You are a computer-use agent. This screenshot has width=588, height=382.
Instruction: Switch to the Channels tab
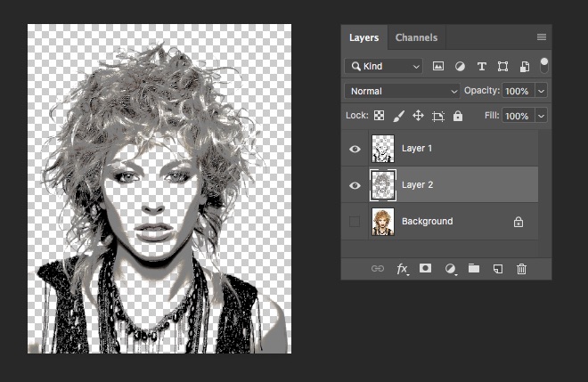click(416, 37)
